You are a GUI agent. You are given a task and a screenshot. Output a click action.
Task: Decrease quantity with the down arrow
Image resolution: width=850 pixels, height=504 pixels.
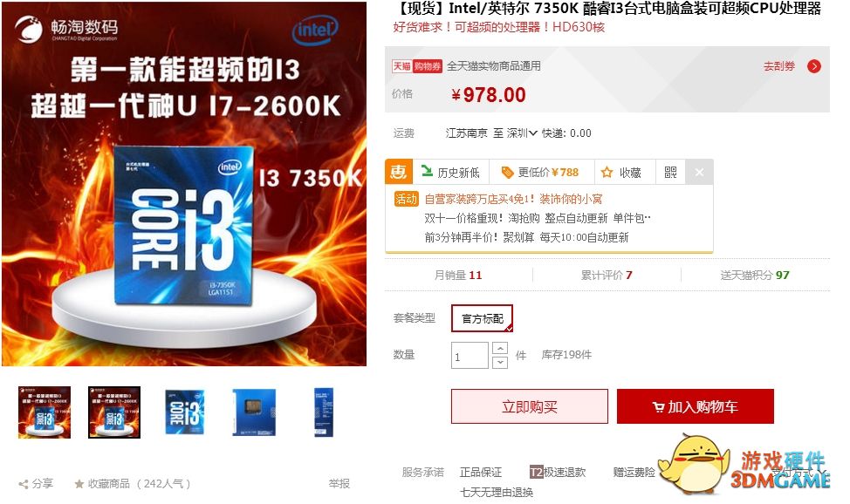[x=500, y=362]
